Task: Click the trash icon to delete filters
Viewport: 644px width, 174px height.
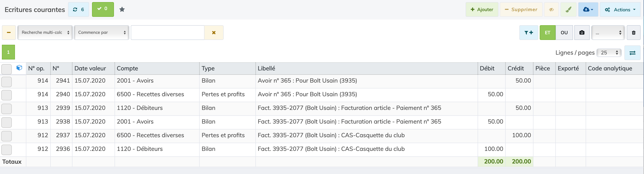Action: pyautogui.click(x=633, y=32)
